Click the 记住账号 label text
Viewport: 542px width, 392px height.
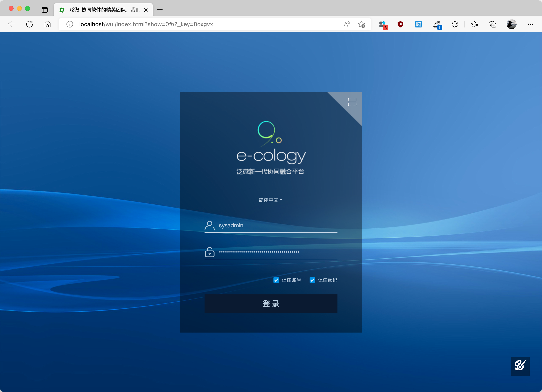pyautogui.click(x=291, y=280)
